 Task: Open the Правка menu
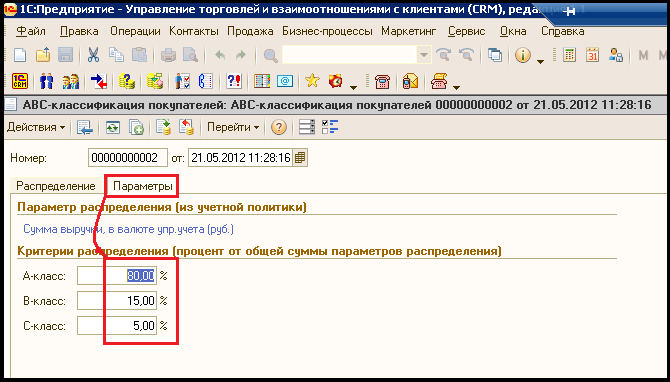(x=79, y=31)
